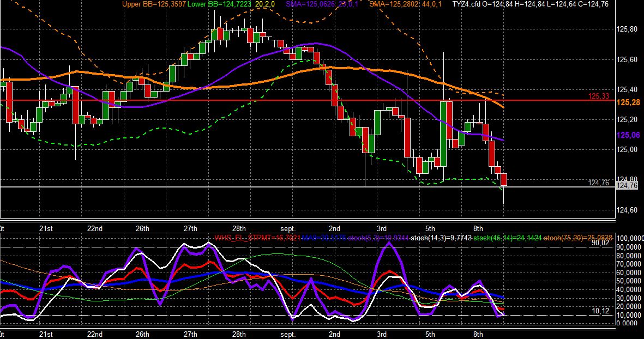Click the Upper BB=125,3597 legend label
This screenshot has height=339, width=644.
(x=154, y=4)
